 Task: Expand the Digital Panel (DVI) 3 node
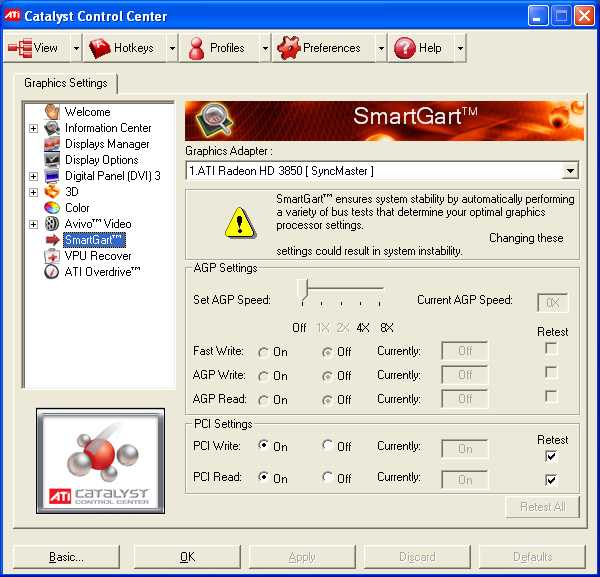tap(34, 176)
